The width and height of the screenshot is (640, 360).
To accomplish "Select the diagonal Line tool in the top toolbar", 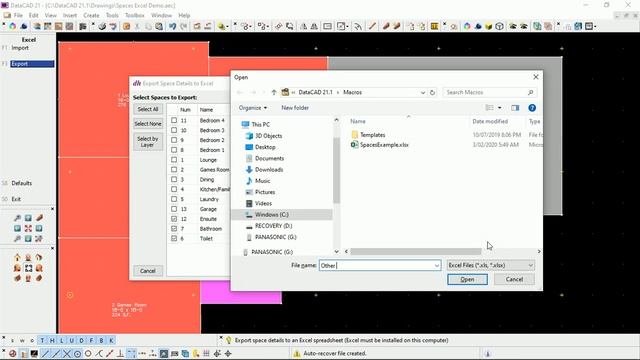I will [x=372, y=26].
